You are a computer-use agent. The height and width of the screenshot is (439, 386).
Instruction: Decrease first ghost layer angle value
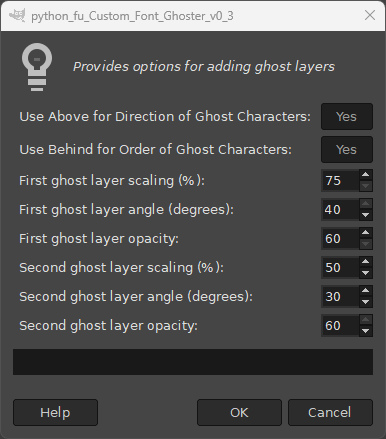click(x=366, y=215)
